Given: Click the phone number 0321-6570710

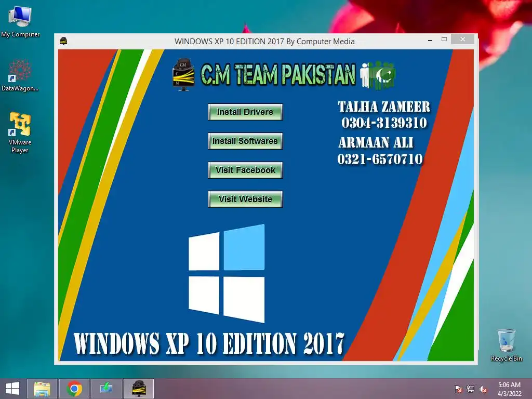Looking at the screenshot, I should 380,159.
